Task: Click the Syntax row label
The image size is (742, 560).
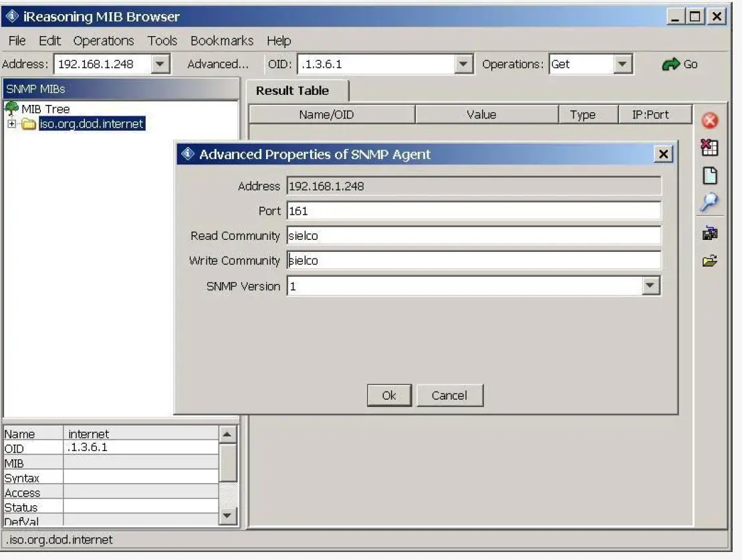Action: click(x=22, y=478)
